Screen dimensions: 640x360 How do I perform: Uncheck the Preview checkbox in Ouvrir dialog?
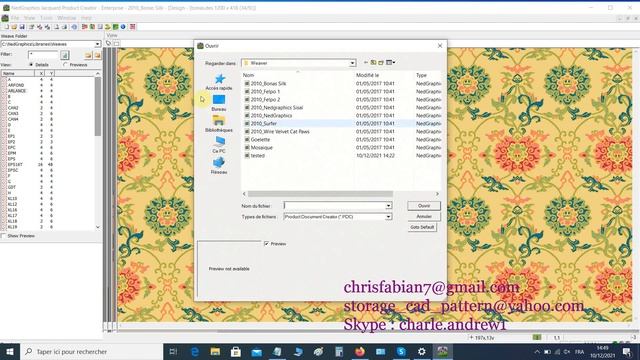pyautogui.click(x=267, y=244)
